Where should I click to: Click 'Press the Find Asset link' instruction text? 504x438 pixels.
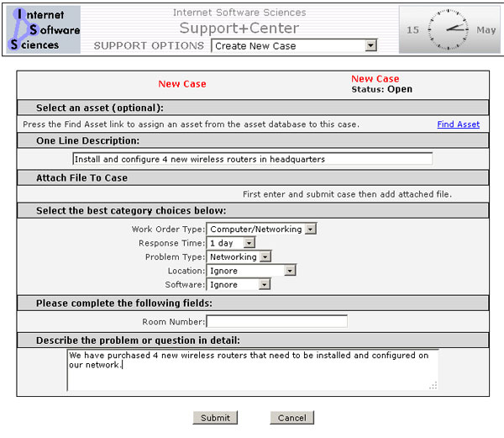point(191,124)
